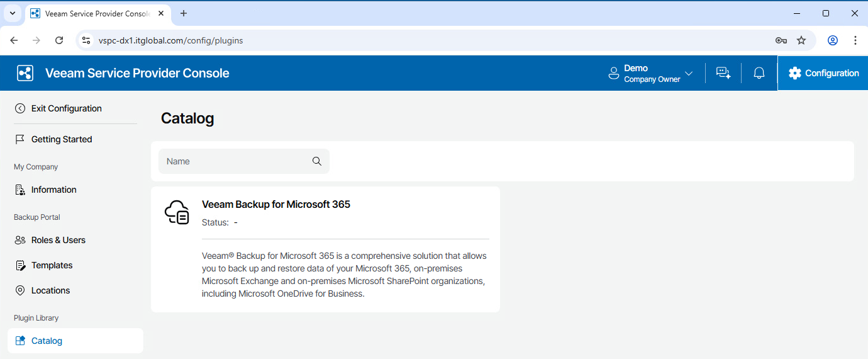868x359 pixels.
Task: Click the site information icon in address bar
Action: click(87, 40)
